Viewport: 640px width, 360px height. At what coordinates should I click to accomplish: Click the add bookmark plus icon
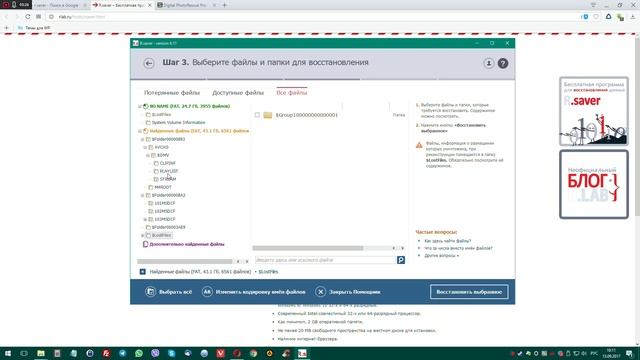(7, 28)
